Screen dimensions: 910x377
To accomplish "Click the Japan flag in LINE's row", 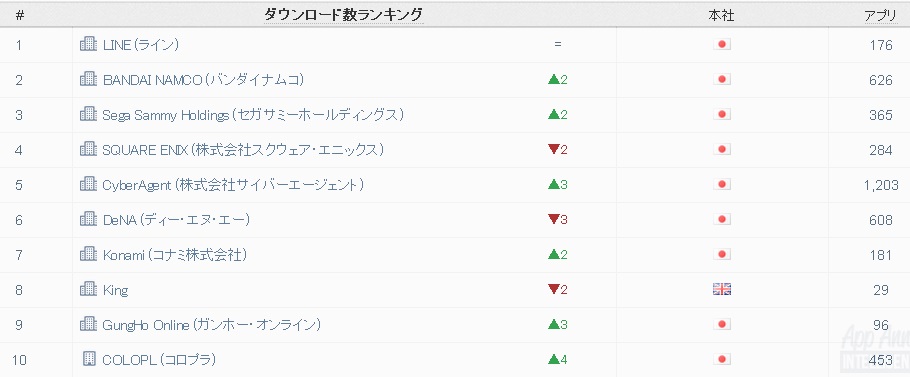I will tap(722, 44).
